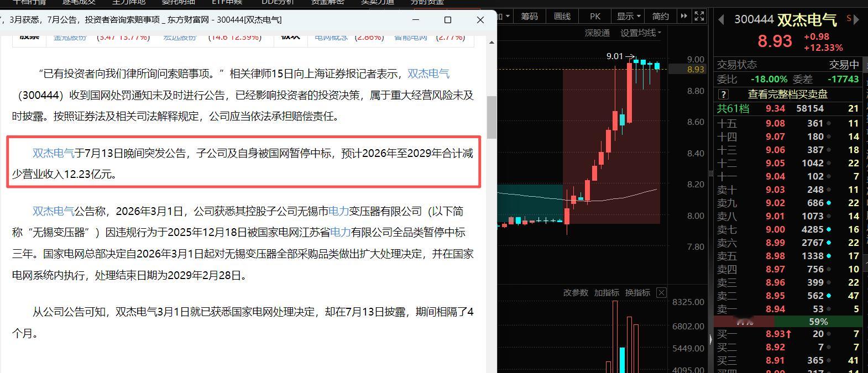Open the PK stock comparison

pyautogui.click(x=595, y=17)
